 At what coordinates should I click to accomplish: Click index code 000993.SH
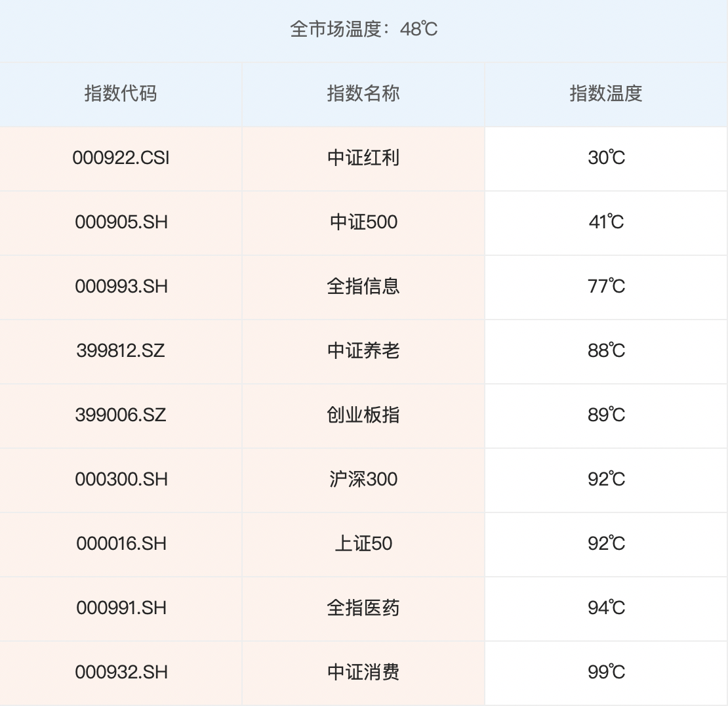121,287
